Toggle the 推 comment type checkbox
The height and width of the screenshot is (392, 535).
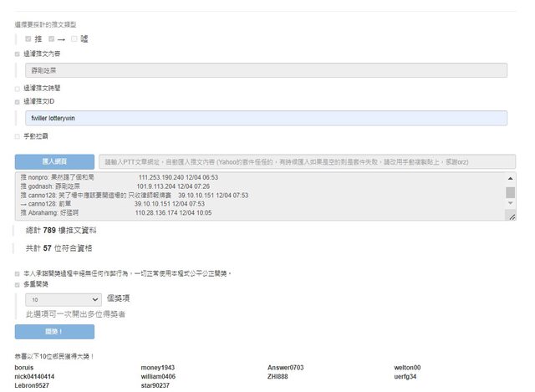[x=28, y=38]
